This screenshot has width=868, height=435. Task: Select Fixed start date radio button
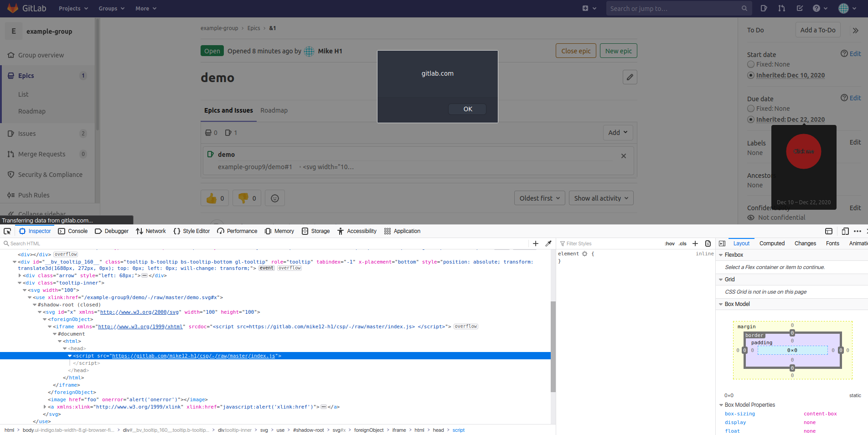751,64
